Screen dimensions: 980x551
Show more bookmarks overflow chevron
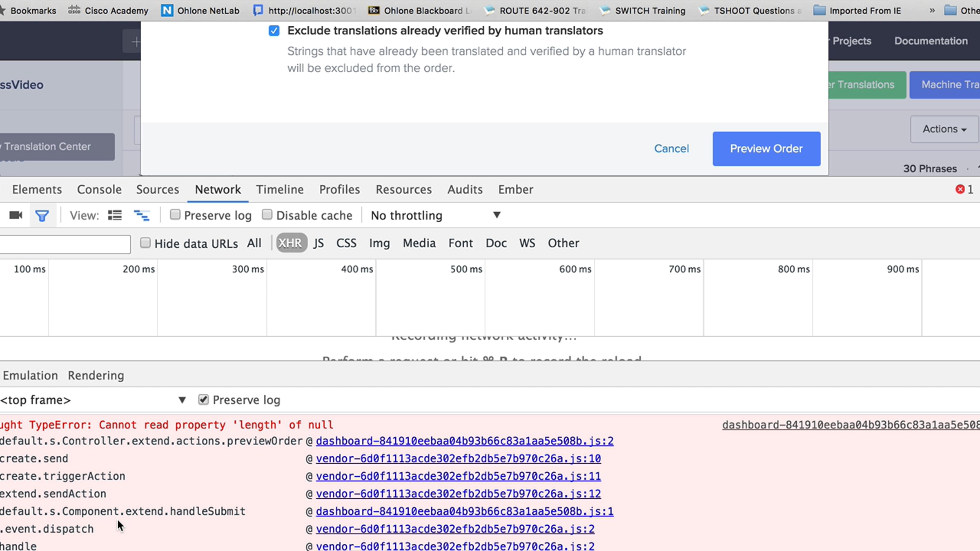tap(932, 11)
